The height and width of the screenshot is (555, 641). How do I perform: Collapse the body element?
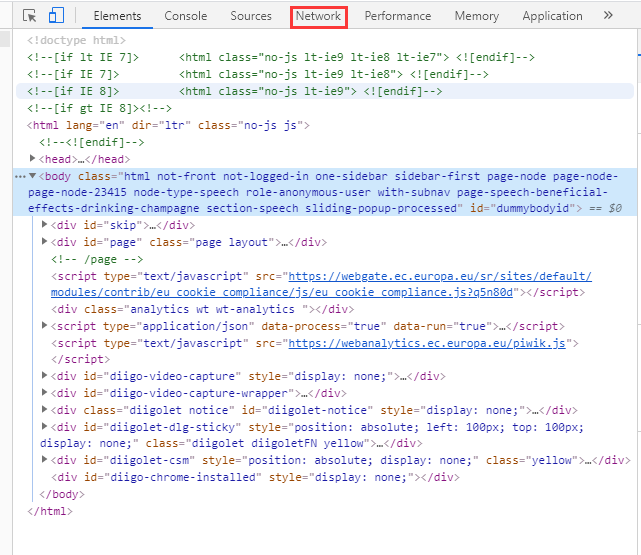tap(33, 176)
